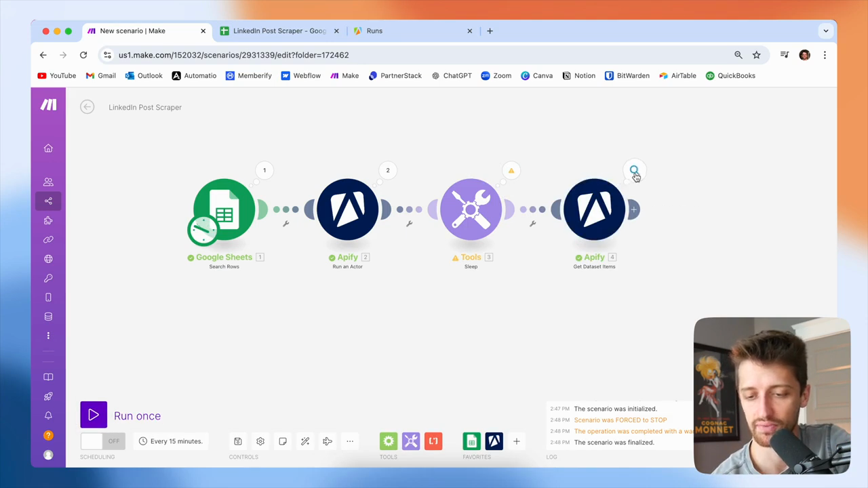Open the Resource hub book icon in sidebar
The image size is (868, 488).
[48, 377]
